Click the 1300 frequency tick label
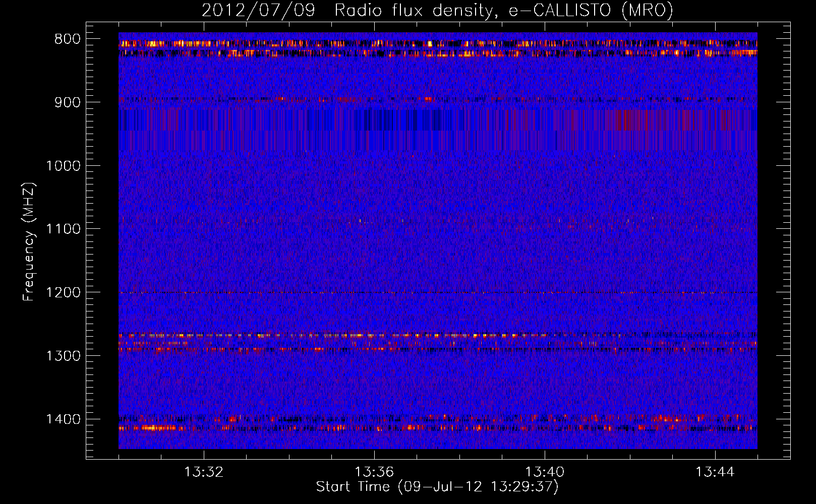This screenshot has height=504, width=816. click(x=64, y=356)
